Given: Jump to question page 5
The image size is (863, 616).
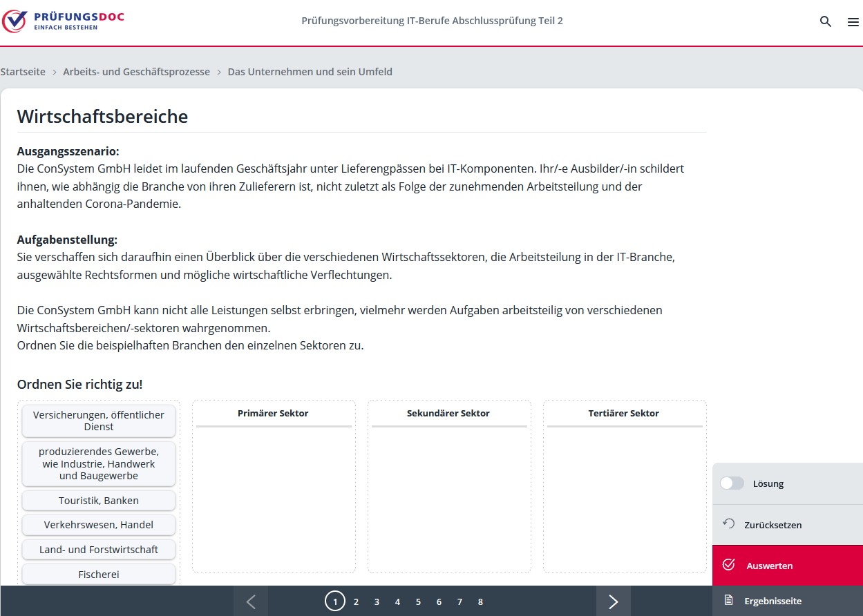Looking at the screenshot, I should (x=418, y=601).
